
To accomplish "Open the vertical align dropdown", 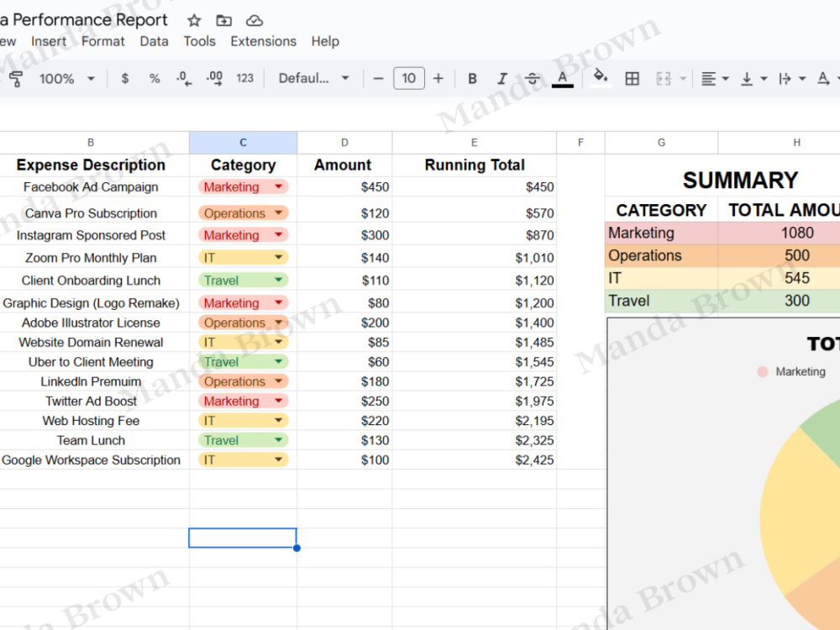I will [753, 79].
